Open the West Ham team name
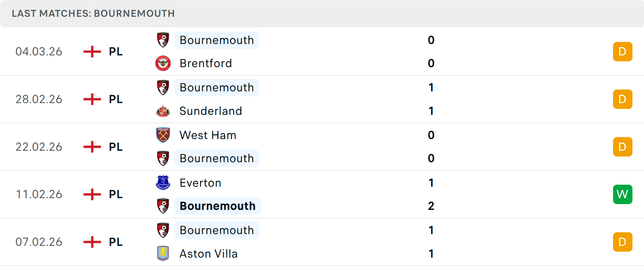Image resolution: width=644 pixels, height=266 pixels. pos(208,135)
